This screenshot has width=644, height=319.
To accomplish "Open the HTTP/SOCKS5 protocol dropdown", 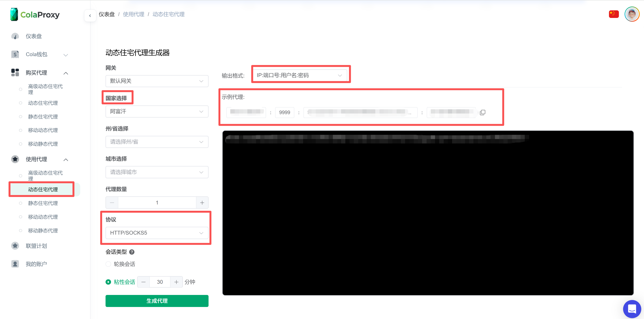I will [x=157, y=233].
